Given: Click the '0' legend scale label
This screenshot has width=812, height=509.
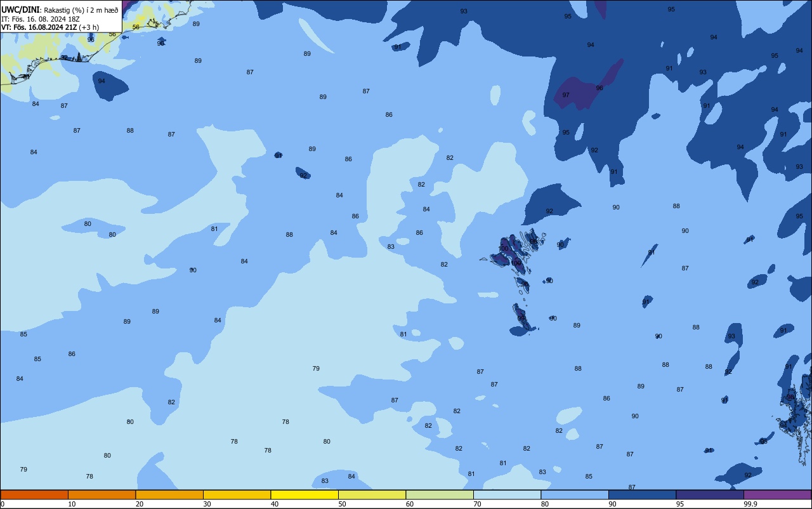Looking at the screenshot, I should [3, 504].
